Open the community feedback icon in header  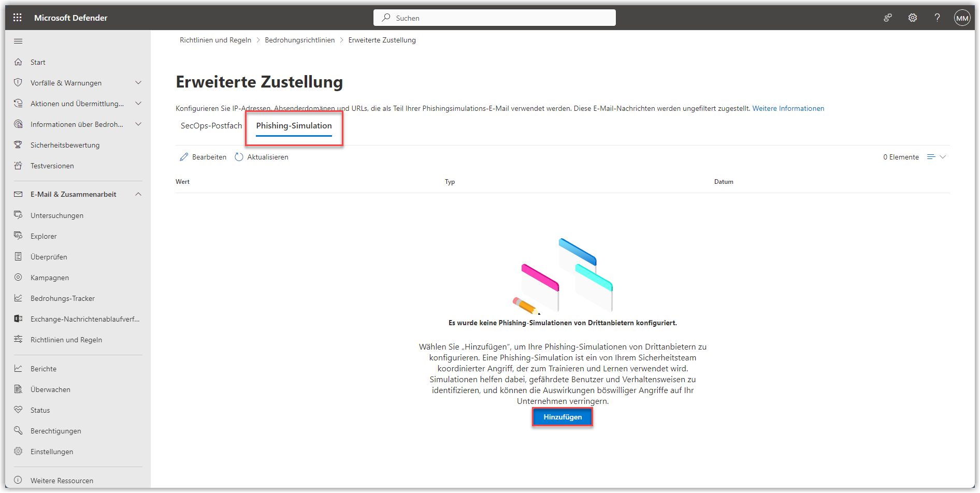click(888, 18)
